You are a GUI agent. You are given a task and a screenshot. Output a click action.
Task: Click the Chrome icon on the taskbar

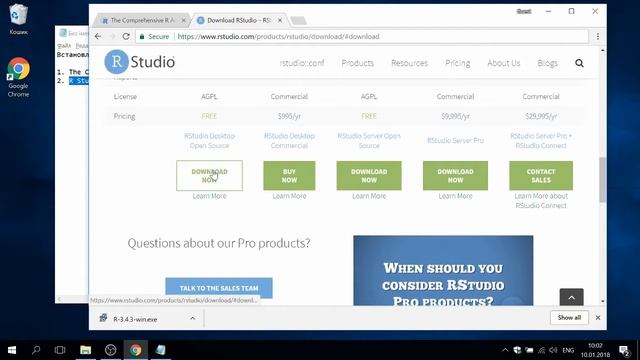click(x=136, y=350)
